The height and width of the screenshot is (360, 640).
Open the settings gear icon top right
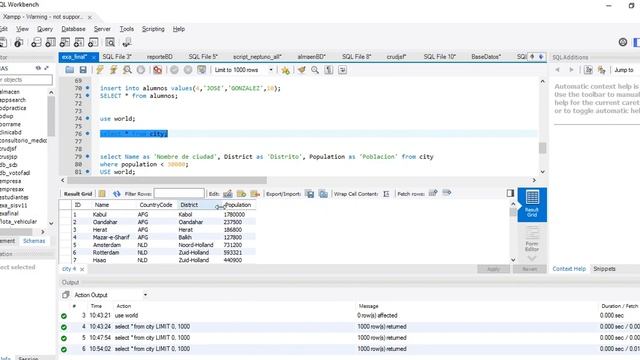[622, 42]
